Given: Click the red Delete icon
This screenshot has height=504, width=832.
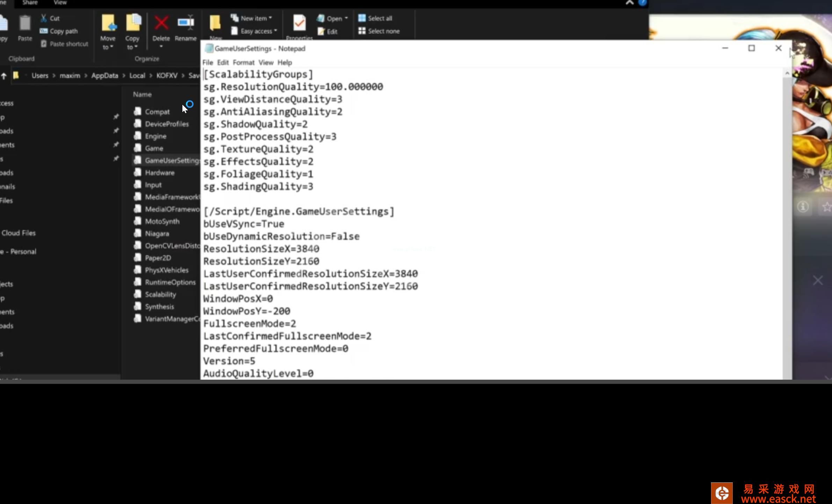Looking at the screenshot, I should point(161,23).
